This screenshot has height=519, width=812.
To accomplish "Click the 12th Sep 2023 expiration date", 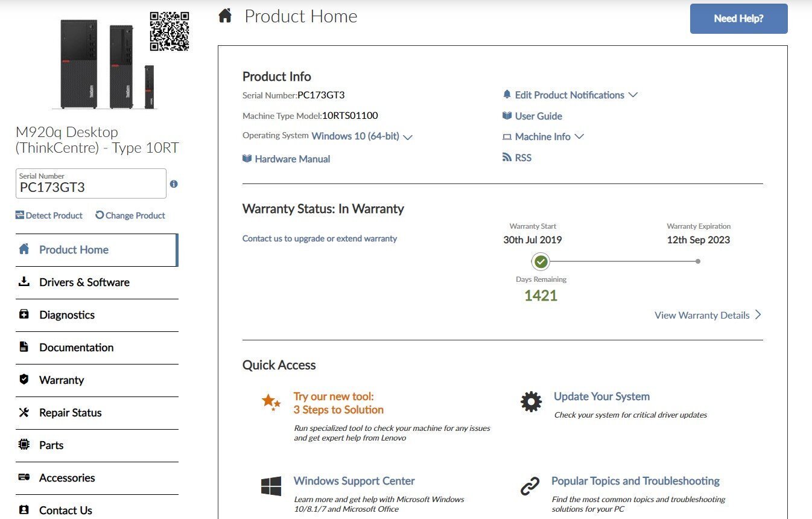I will click(699, 240).
